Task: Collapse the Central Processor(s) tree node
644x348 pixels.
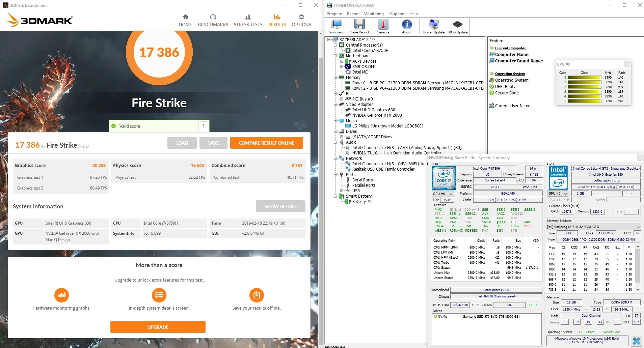Action: click(x=335, y=45)
